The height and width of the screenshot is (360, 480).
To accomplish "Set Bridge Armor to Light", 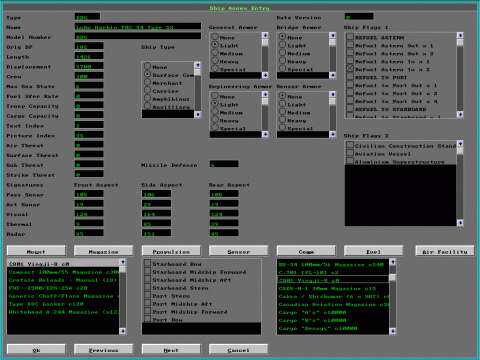I will pos(292,45).
